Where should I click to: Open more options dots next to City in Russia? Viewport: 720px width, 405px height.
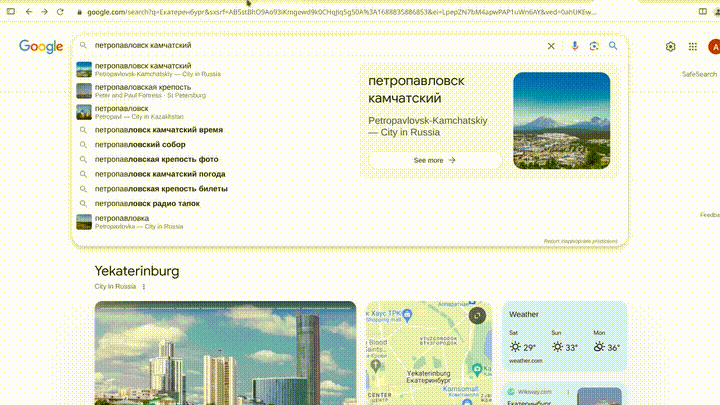(x=144, y=287)
